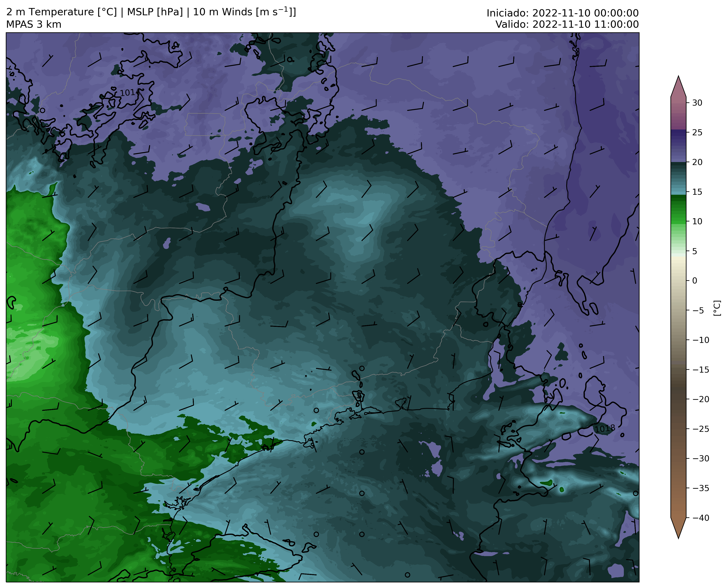Image resolution: width=727 pixels, height=588 pixels.
Task: Click the colorbar unit label [°C]
Action: point(717,308)
